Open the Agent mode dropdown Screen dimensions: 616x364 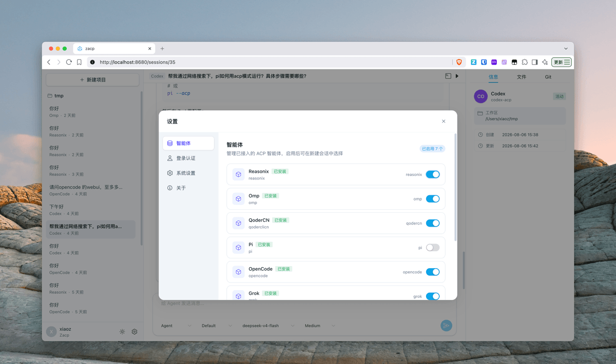pos(176,326)
